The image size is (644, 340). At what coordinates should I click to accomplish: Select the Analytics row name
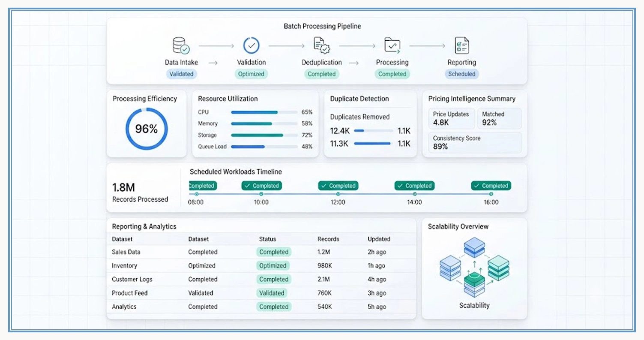124,307
